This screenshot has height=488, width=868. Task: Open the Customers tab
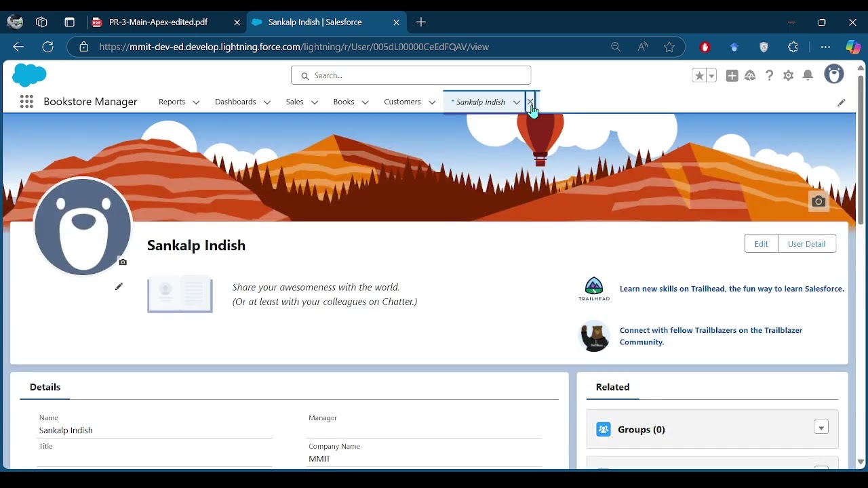coord(402,102)
